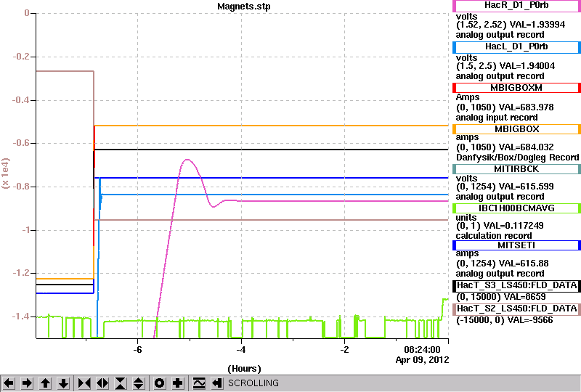The height and width of the screenshot is (392, 581).
Task: Click VAL=615.599 readout for MITIRBCK
Action: (526, 187)
